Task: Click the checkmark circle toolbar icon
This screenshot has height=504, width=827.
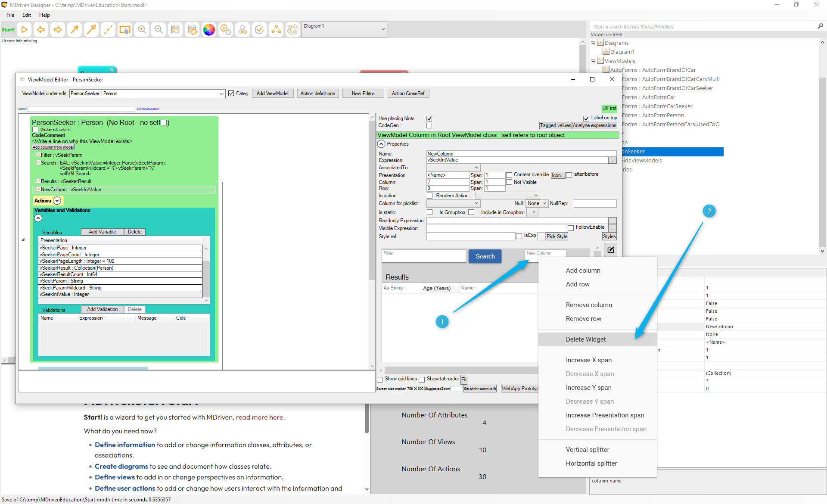Action: coord(259,30)
